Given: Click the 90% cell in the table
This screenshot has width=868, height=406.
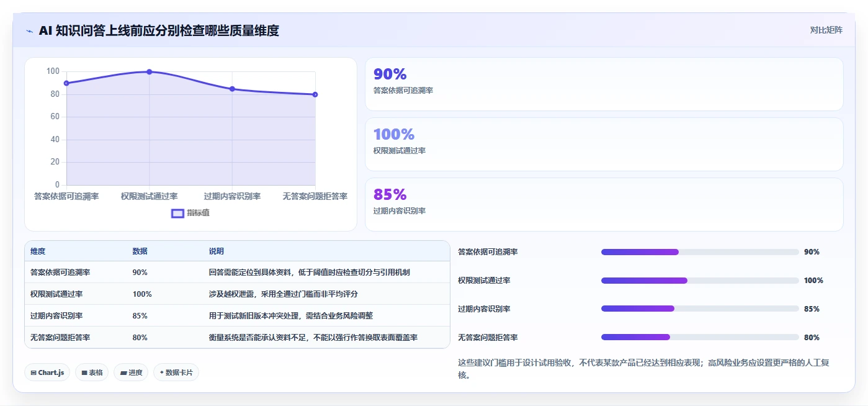Looking at the screenshot, I should click(140, 273).
